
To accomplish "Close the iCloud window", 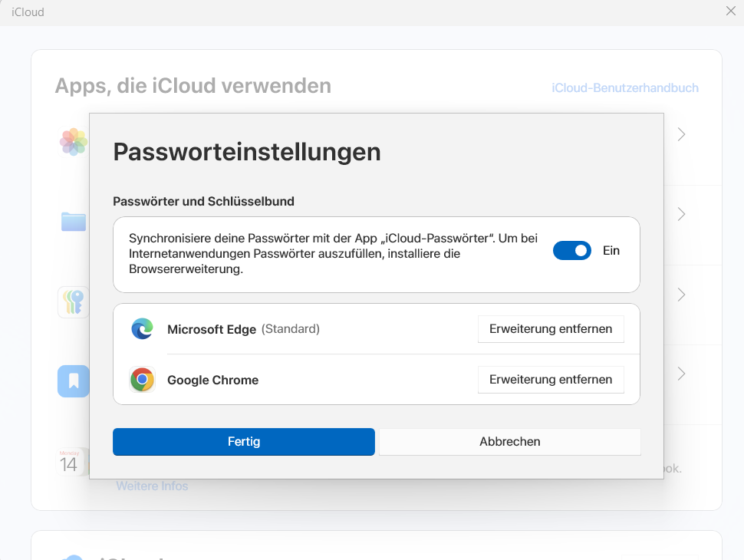I will 731,11.
